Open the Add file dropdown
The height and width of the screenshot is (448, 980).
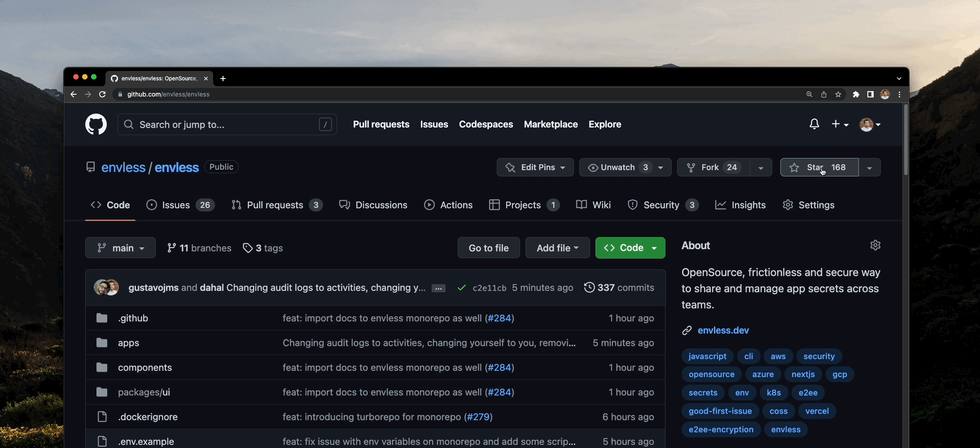click(557, 248)
